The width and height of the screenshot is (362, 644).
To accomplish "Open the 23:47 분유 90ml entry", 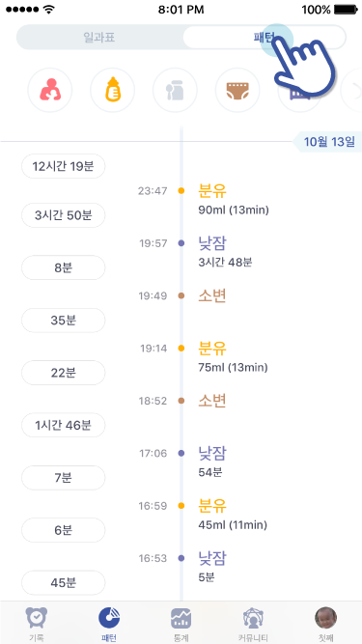I will [x=233, y=199].
